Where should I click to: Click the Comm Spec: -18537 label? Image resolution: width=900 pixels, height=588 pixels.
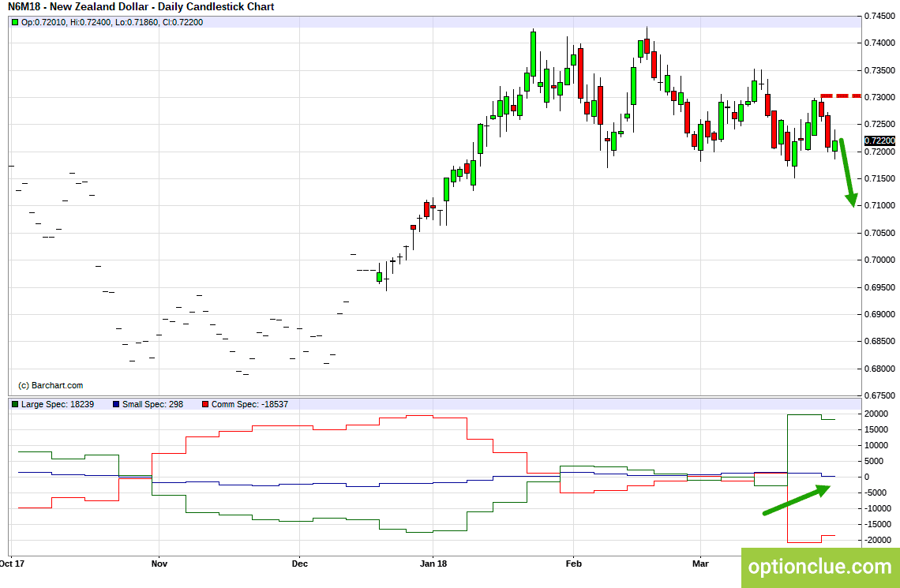pos(249,404)
